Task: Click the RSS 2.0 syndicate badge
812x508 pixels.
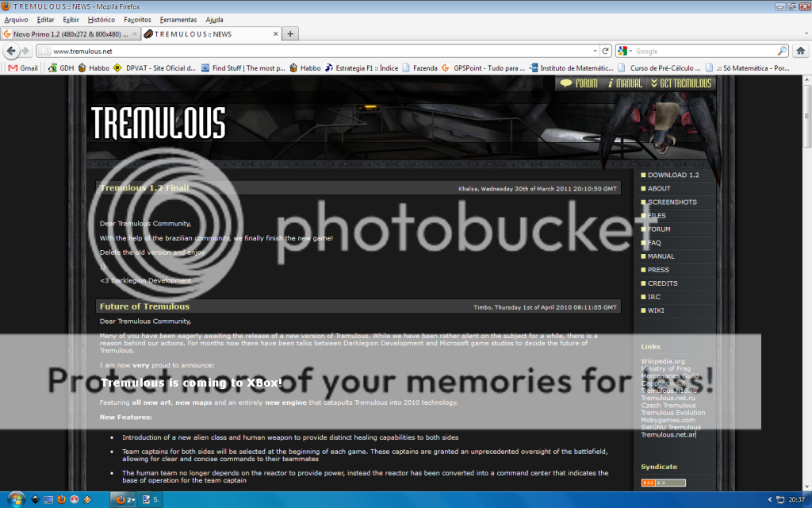Action: point(664,483)
